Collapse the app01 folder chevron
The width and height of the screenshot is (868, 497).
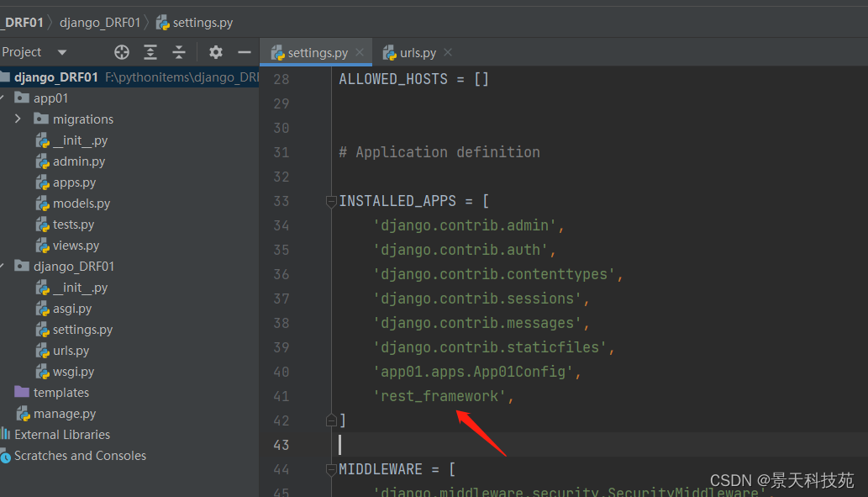(5, 98)
